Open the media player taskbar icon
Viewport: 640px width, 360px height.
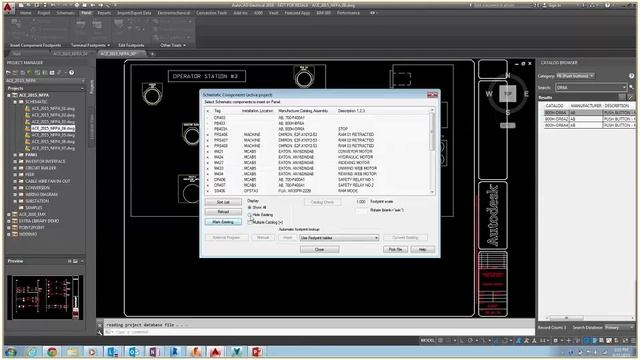92,352
